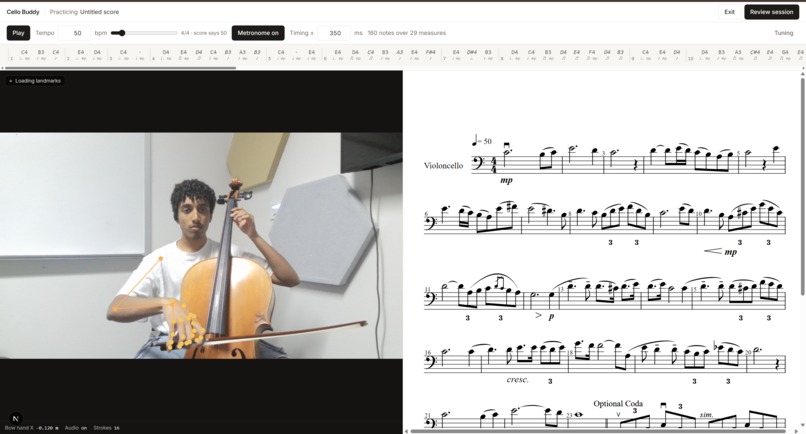Click the Exit button
Screen dimensions: 806x434
click(x=729, y=12)
